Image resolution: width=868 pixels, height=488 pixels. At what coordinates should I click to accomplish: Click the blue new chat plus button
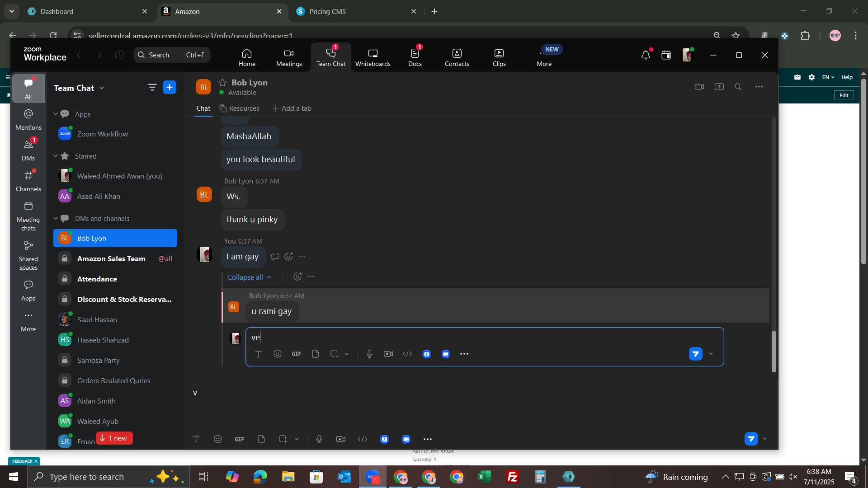click(170, 87)
